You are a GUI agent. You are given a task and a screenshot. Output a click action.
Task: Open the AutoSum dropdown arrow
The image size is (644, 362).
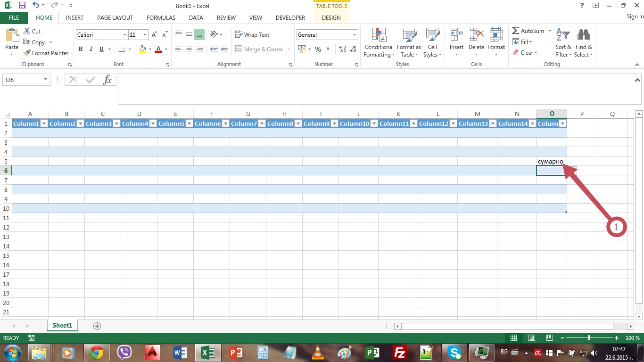pos(549,31)
